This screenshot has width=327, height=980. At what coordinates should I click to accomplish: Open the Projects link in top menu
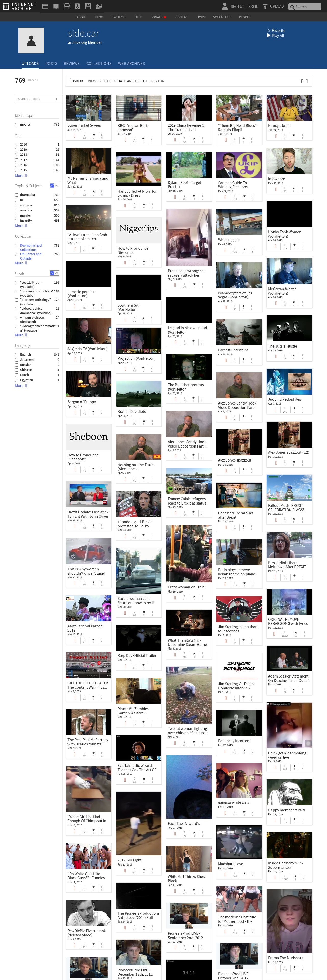coord(119,17)
